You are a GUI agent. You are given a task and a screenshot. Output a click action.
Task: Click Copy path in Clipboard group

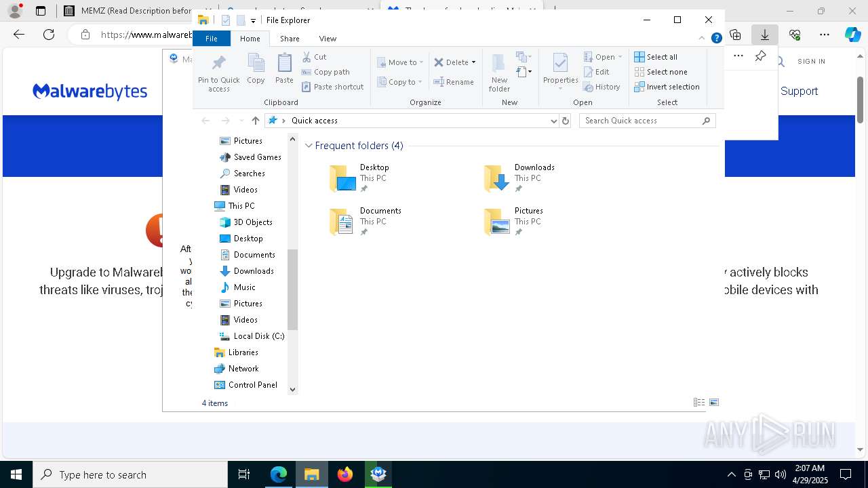pos(325,72)
